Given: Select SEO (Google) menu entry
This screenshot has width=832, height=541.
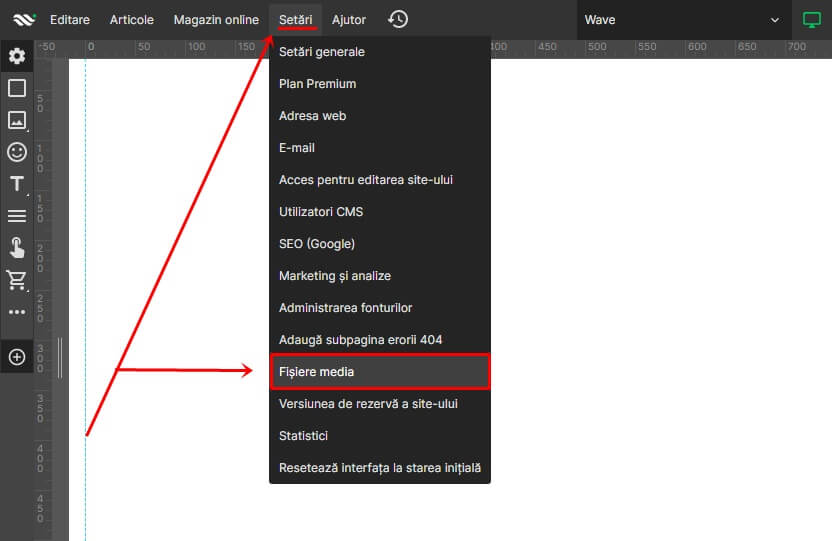Looking at the screenshot, I should (x=317, y=244).
